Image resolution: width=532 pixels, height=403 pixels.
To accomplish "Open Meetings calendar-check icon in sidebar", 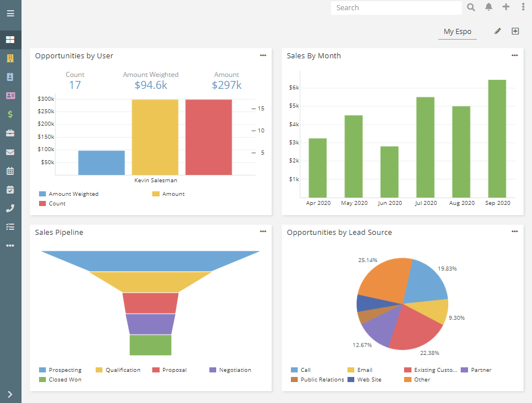I will (x=10, y=190).
